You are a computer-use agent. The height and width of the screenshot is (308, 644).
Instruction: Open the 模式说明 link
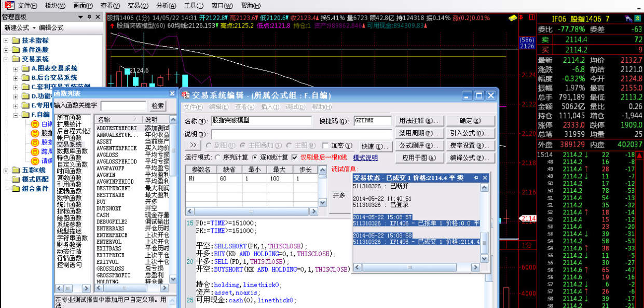pos(365,158)
